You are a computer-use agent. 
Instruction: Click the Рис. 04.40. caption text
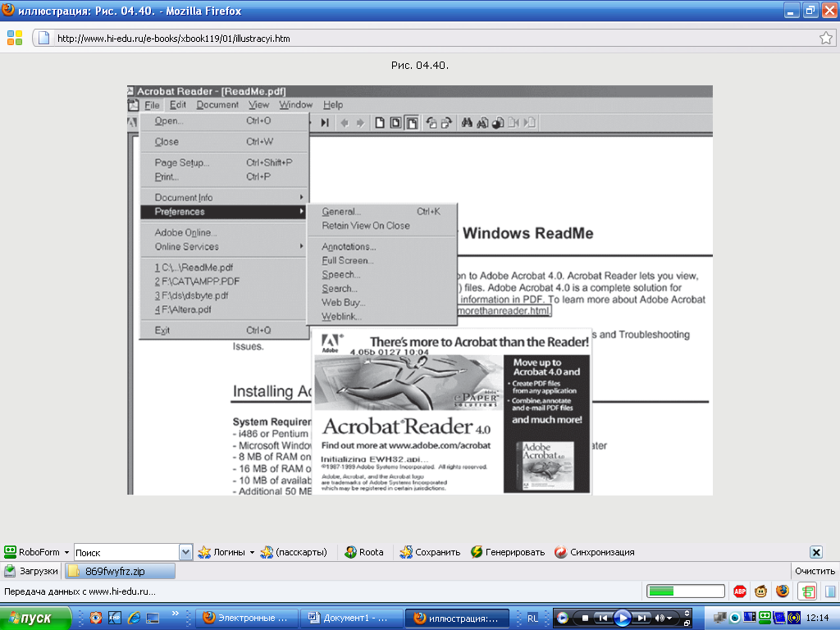[x=420, y=66]
